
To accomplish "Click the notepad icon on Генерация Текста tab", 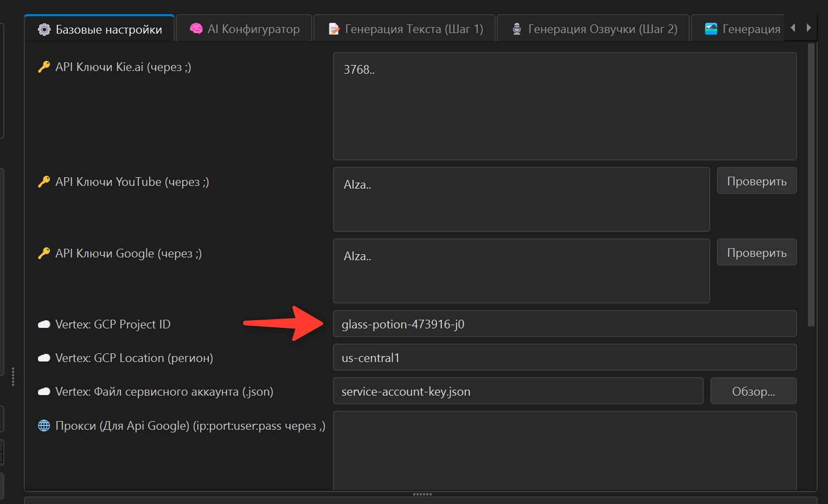I will tap(334, 29).
